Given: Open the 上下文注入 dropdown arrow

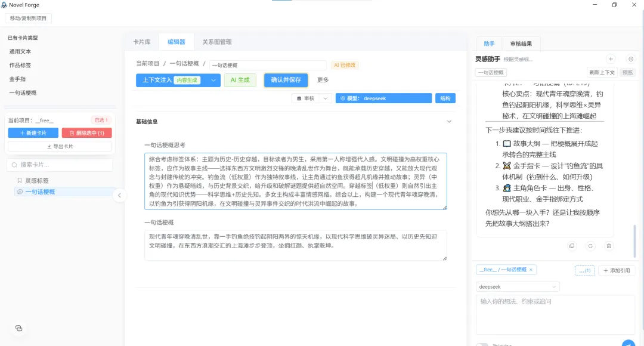Looking at the screenshot, I should pyautogui.click(x=213, y=80).
